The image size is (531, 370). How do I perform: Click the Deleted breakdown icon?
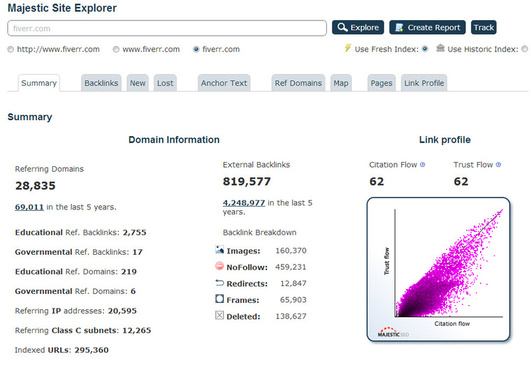point(219,315)
